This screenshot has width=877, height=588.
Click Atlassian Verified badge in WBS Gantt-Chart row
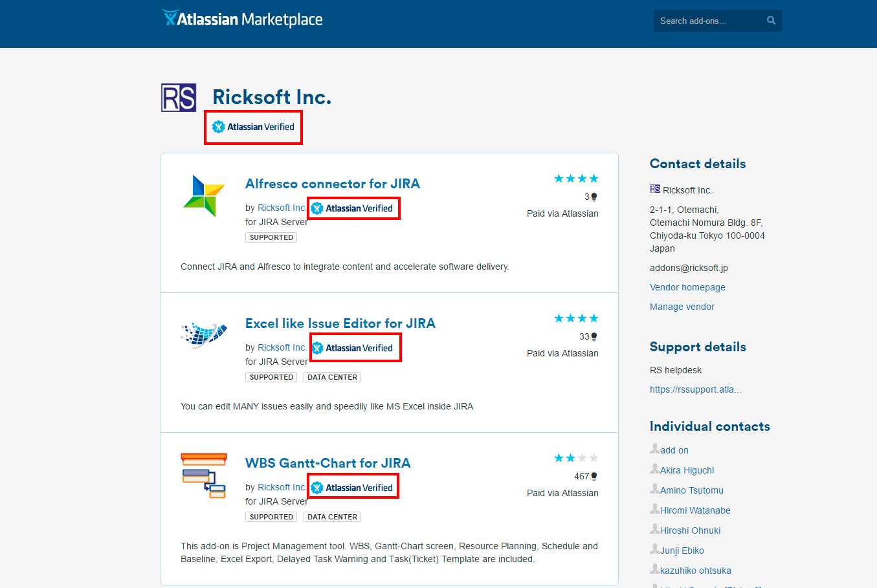353,488
